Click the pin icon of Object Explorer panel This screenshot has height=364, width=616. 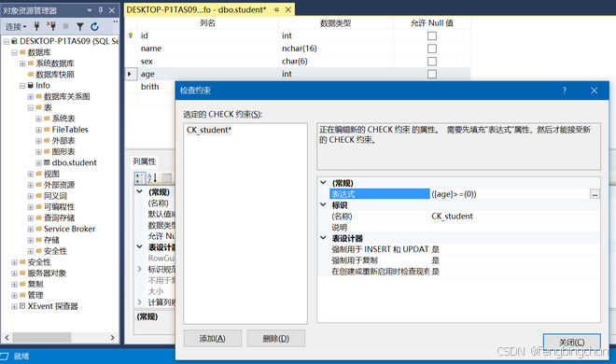pyautogui.click(x=101, y=10)
